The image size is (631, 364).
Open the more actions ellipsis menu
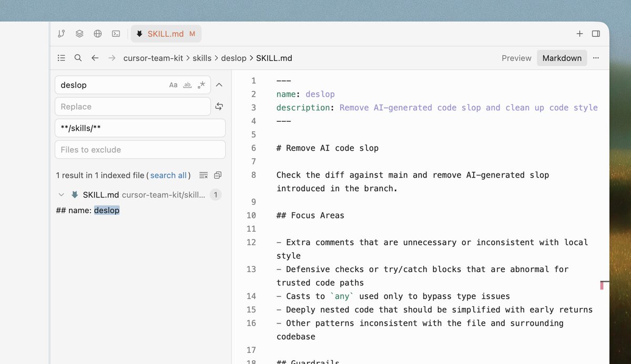(x=596, y=58)
